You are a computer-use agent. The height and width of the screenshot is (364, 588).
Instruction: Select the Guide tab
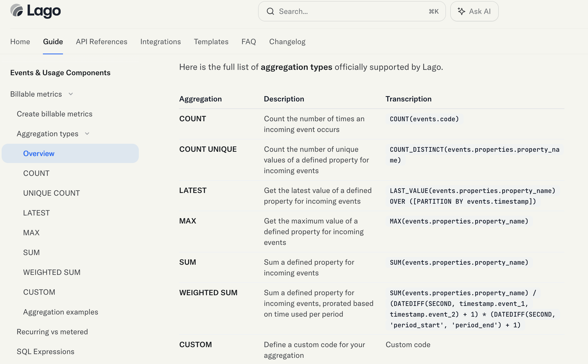tap(53, 41)
